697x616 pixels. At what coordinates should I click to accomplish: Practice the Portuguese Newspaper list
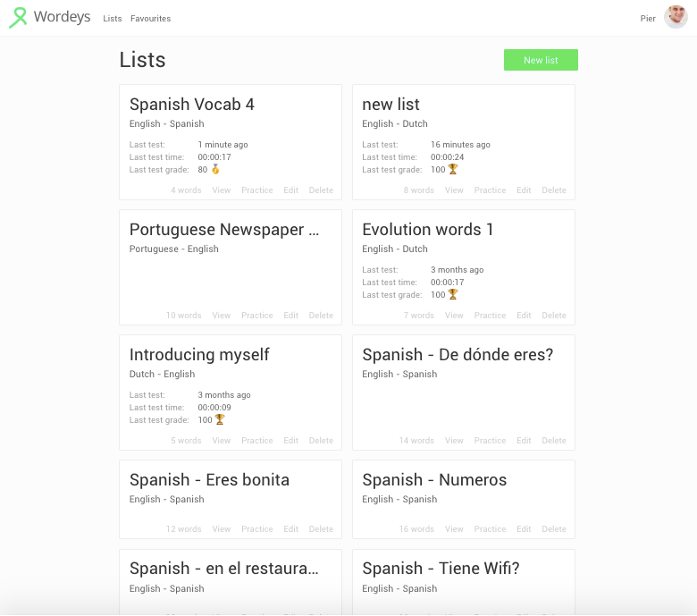click(257, 315)
